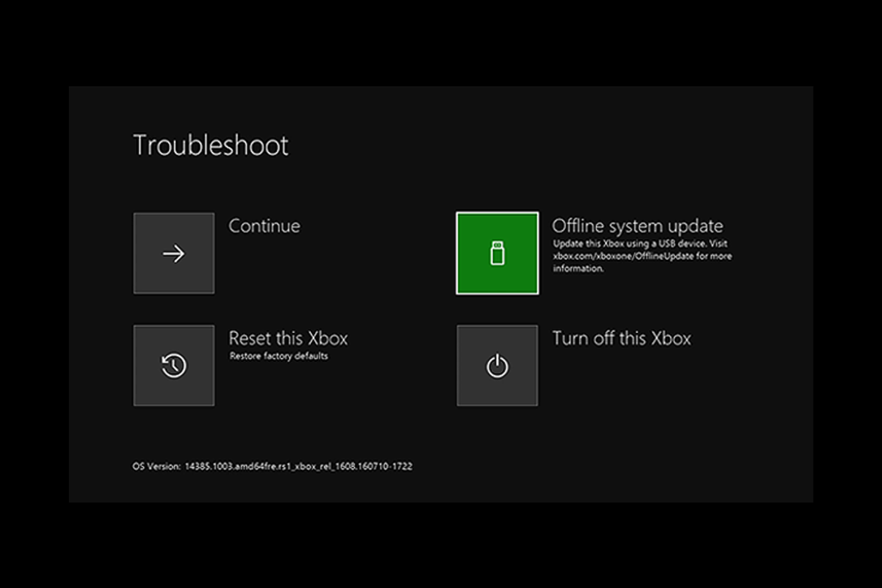Click the word 'Xbox' in the Turn off label
The image size is (882, 588).
click(x=671, y=339)
